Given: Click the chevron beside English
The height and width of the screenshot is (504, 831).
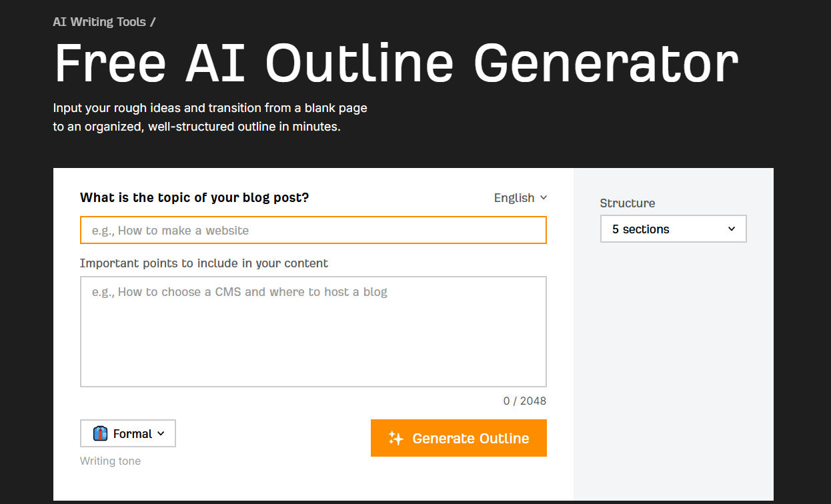Looking at the screenshot, I should (x=544, y=197).
